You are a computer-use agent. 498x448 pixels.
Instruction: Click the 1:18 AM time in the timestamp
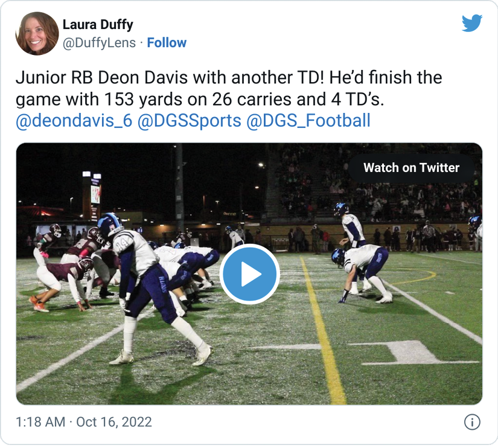pyautogui.click(x=40, y=421)
